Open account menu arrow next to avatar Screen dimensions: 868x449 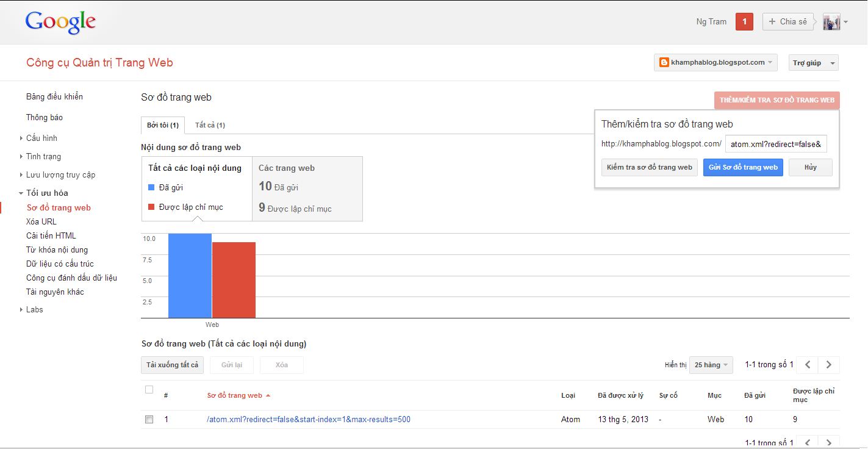click(x=845, y=23)
